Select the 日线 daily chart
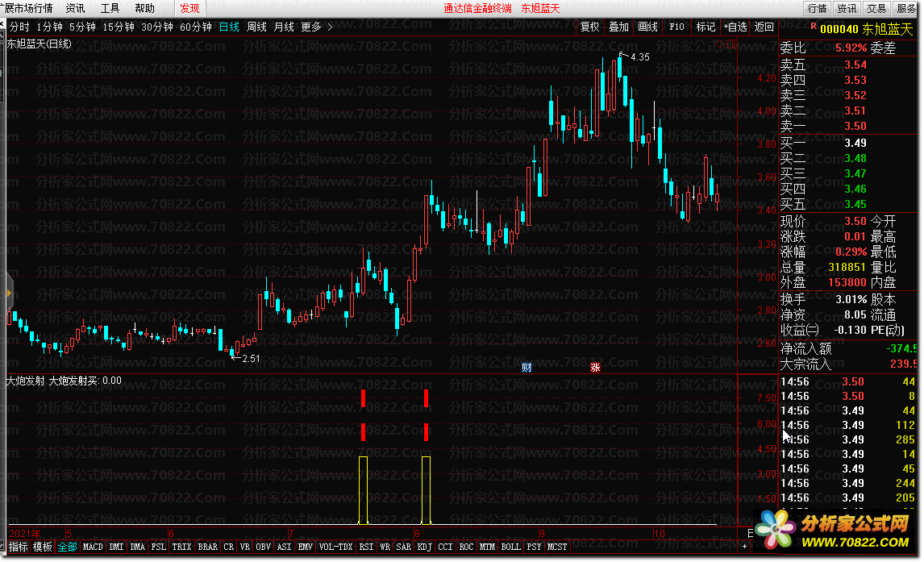924x562 pixels. 229,27
